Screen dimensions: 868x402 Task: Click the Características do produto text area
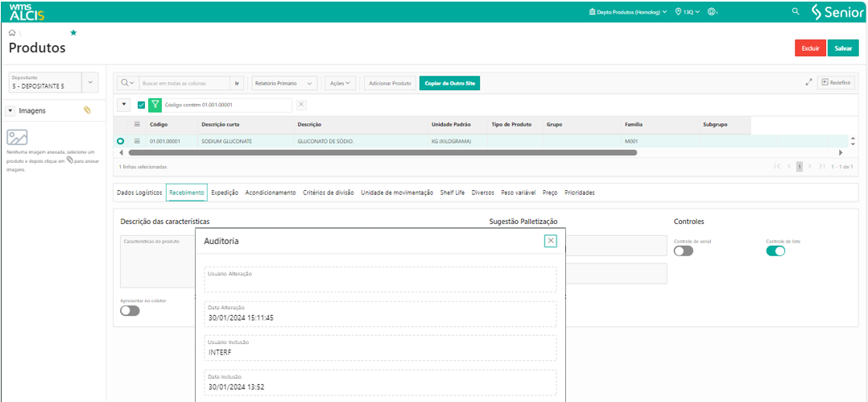[x=158, y=261]
